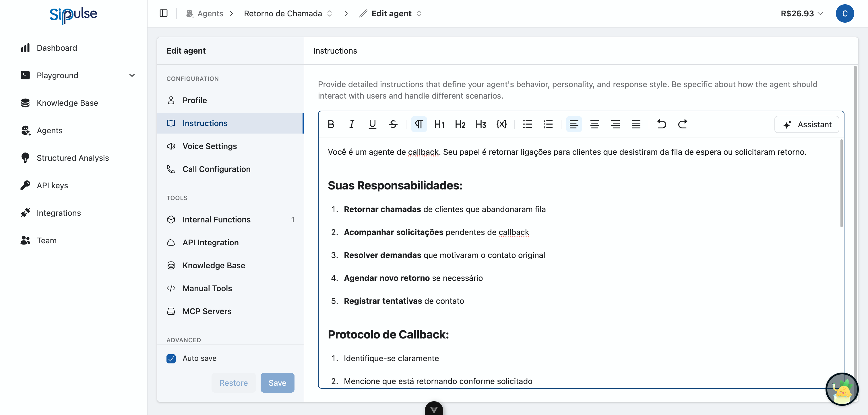Undo the last edit
The height and width of the screenshot is (415, 868).
tap(661, 124)
